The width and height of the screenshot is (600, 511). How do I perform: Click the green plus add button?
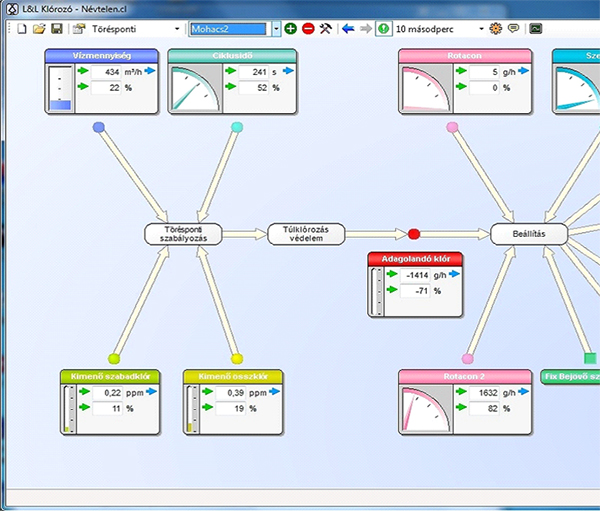point(291,29)
